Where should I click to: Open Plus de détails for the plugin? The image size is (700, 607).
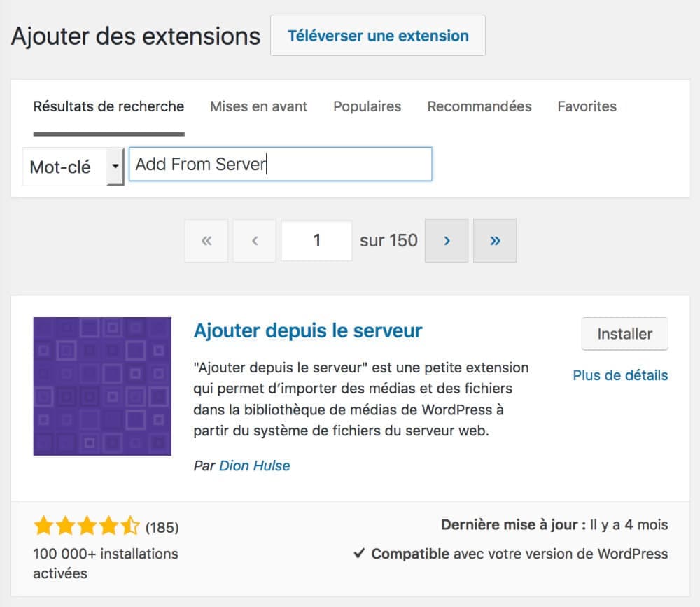[620, 375]
